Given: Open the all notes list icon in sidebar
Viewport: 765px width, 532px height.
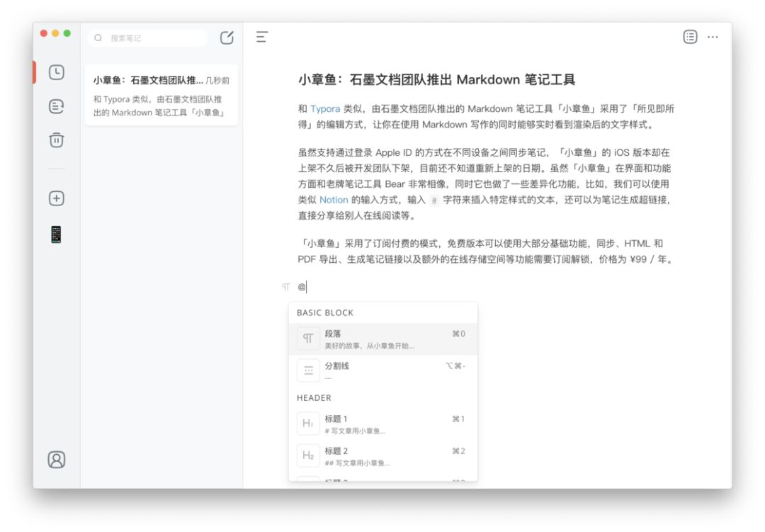Looking at the screenshot, I should pyautogui.click(x=57, y=106).
